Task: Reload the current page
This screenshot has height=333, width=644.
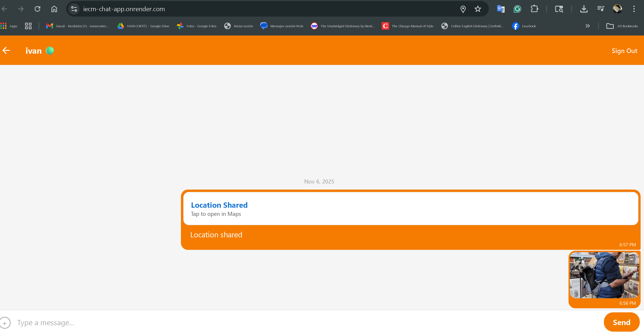Action: [38, 9]
